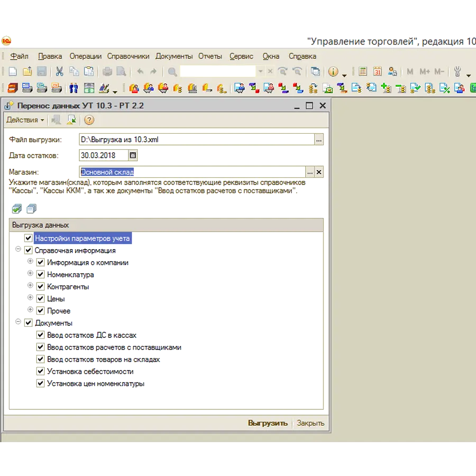Open the Действия dropdown menu
476x476 pixels.
point(25,120)
